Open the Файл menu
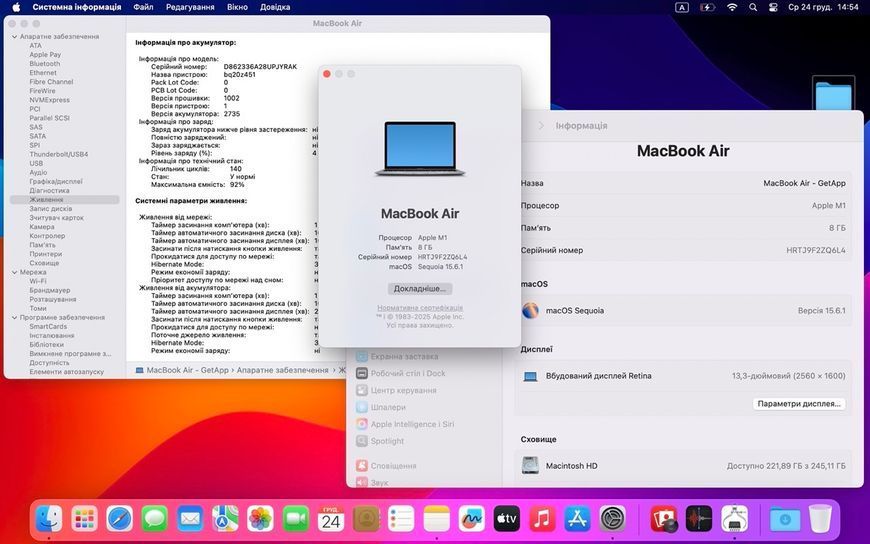870x544 pixels. click(143, 7)
